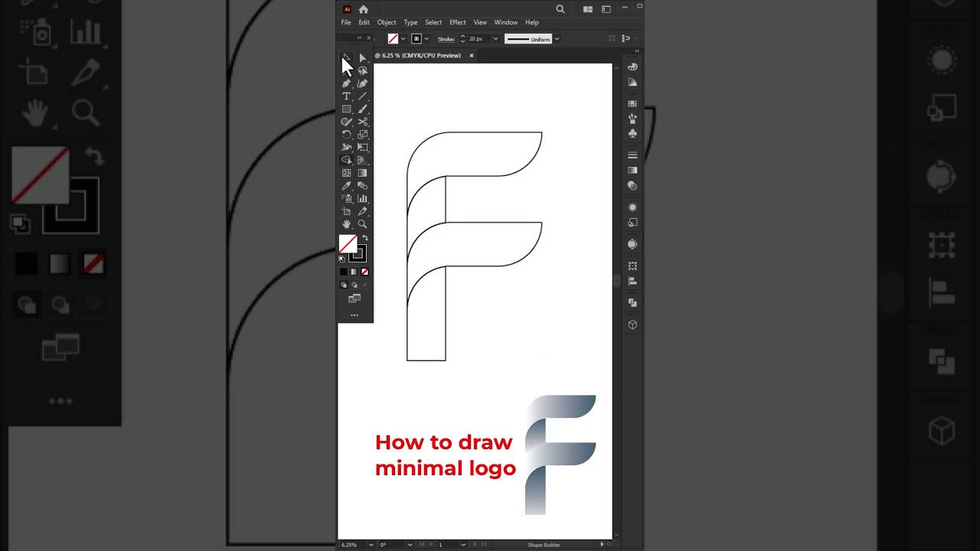Open the File menu
980x551 pixels.
346,22
